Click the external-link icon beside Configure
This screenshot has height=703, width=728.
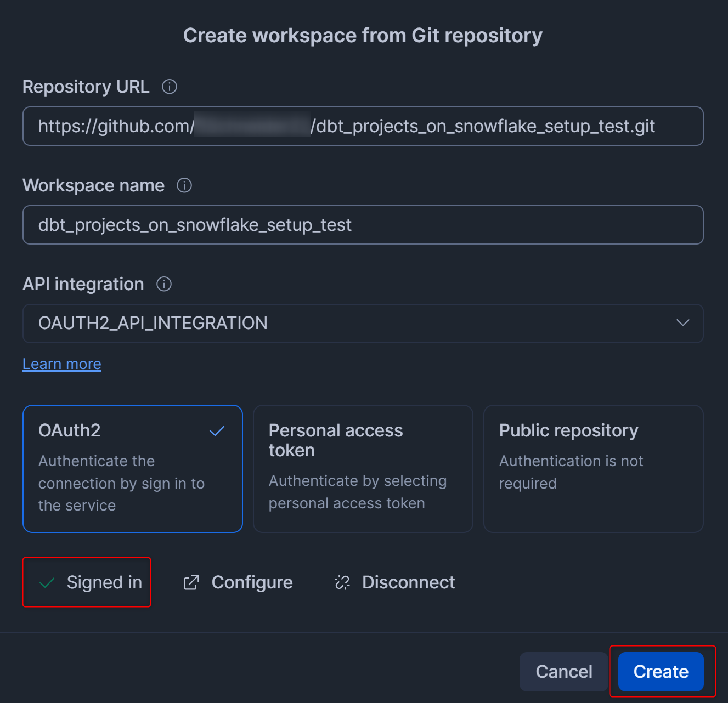click(x=191, y=582)
